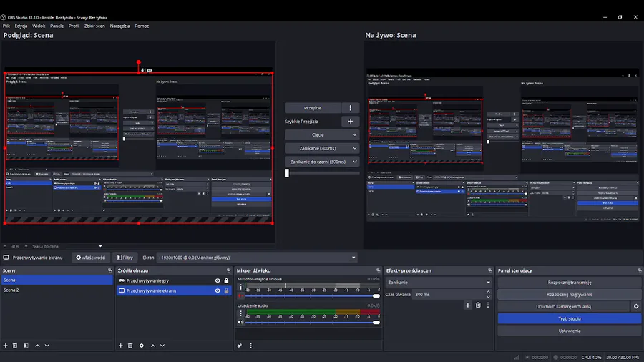
Task: Click the Przejście transition button
Action: click(313, 108)
